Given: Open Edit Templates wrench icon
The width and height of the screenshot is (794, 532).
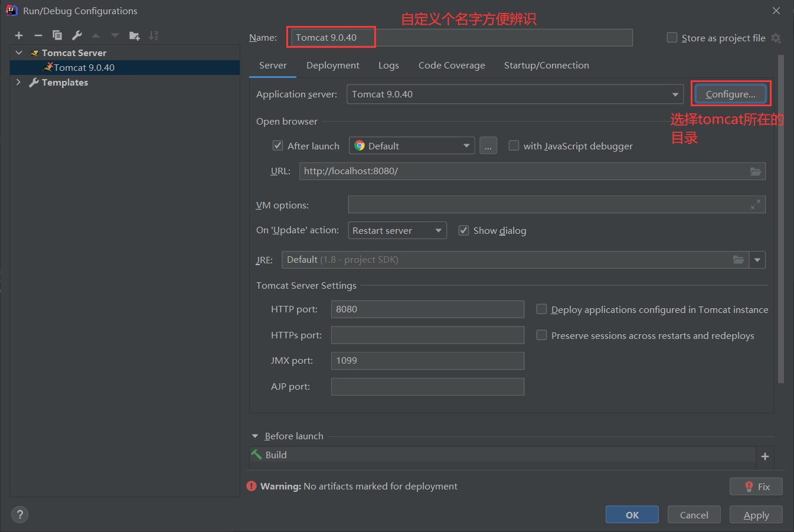Looking at the screenshot, I should point(77,36).
